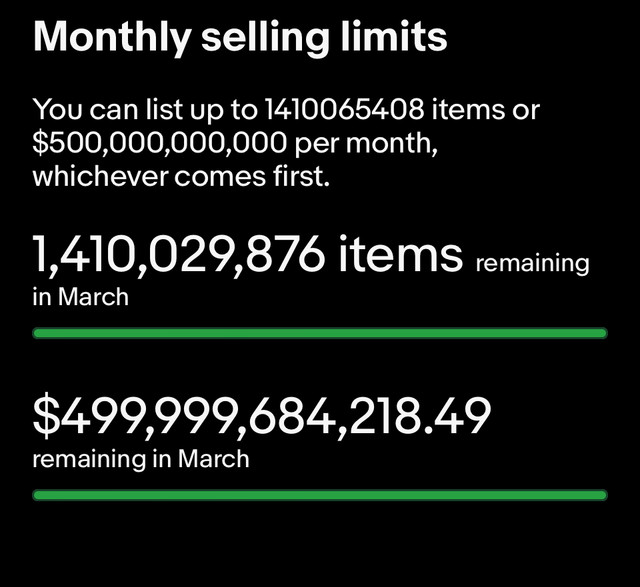Click the "whichever comes first." text line
Image resolution: width=640 pixels, height=587 pixels.
pos(181,177)
